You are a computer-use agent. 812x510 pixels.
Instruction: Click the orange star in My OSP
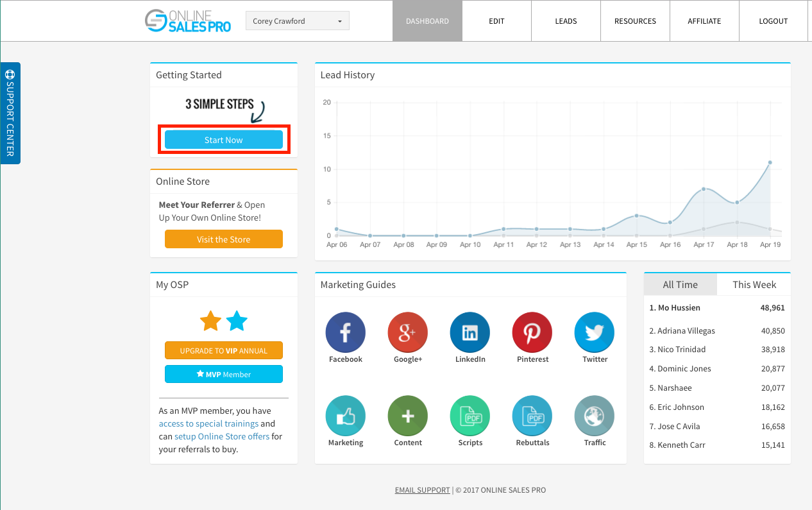coord(210,321)
